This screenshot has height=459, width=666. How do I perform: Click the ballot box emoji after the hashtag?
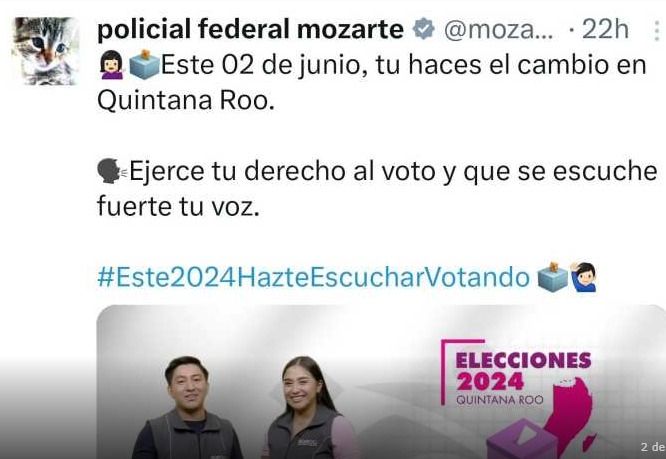(553, 277)
